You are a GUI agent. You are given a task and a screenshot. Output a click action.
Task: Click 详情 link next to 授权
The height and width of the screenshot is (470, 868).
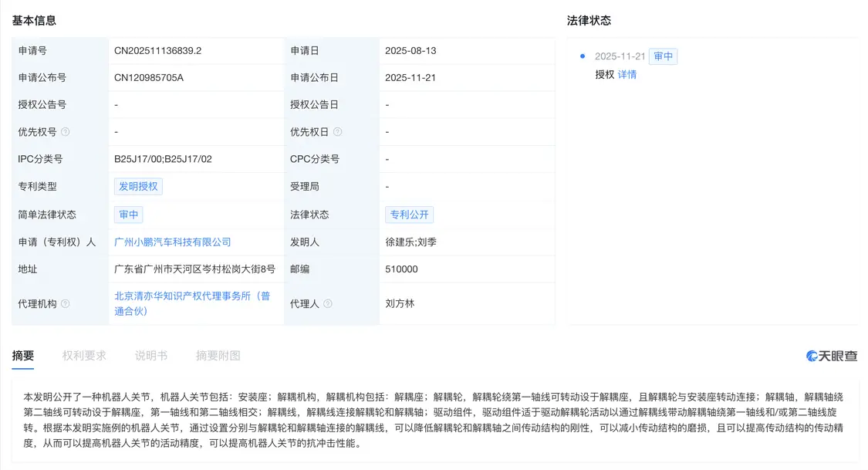coord(627,75)
